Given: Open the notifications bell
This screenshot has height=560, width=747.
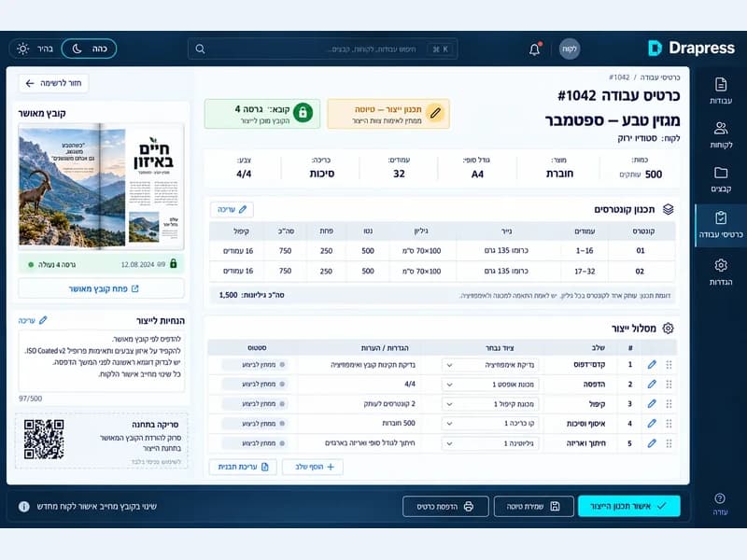Looking at the screenshot, I should (x=534, y=49).
